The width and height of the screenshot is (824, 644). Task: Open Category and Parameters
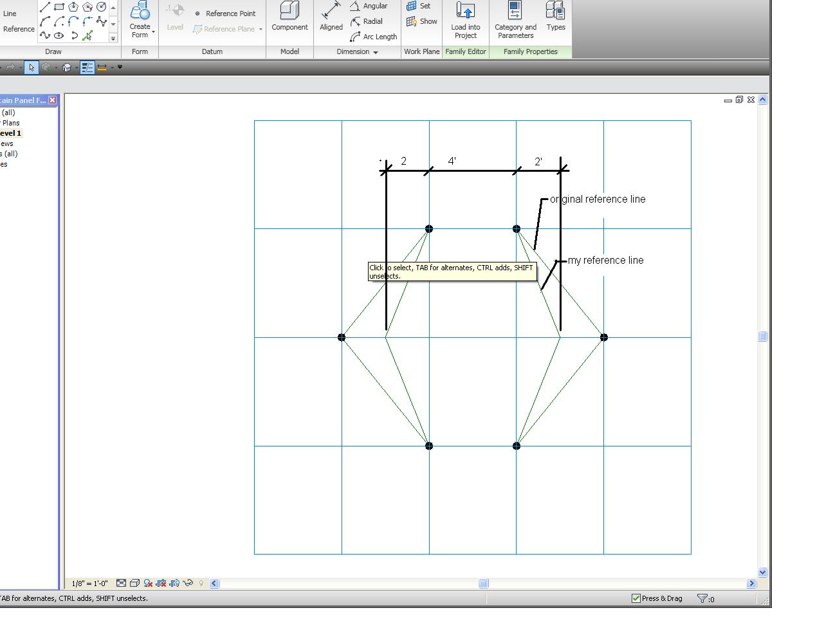[515, 21]
